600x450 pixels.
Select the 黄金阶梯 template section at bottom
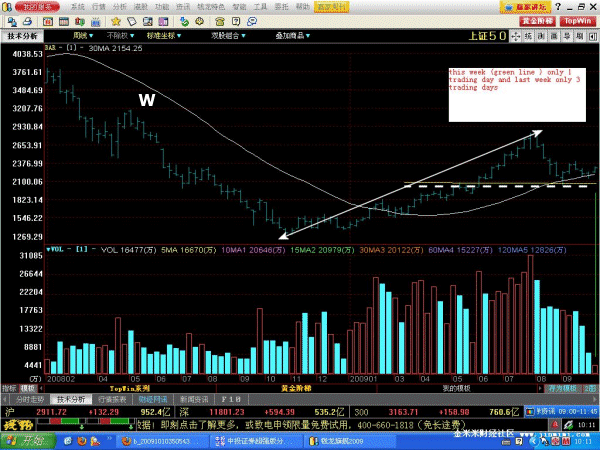pyautogui.click(x=296, y=388)
